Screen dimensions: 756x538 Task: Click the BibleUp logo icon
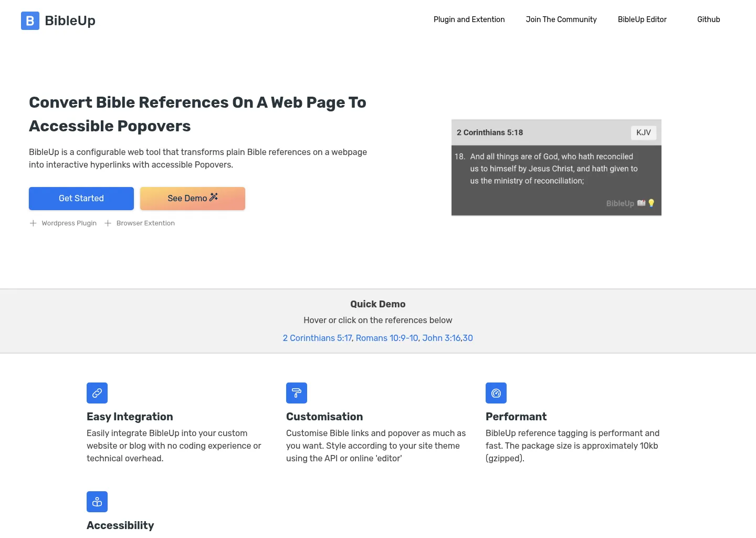(x=30, y=20)
